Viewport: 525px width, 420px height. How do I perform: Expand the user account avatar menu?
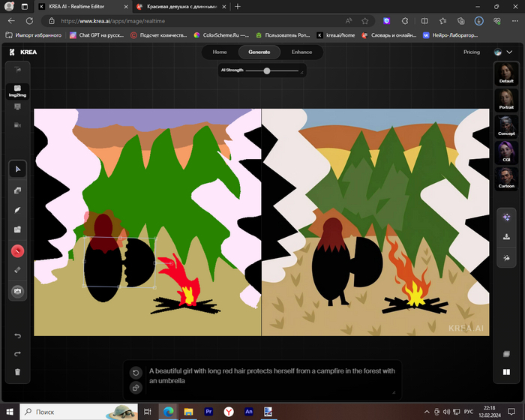499,52
